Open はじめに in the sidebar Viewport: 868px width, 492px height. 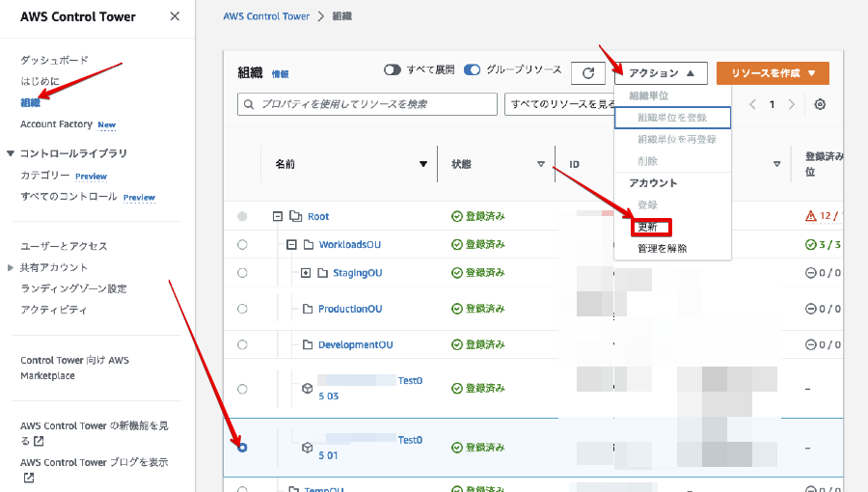40,81
